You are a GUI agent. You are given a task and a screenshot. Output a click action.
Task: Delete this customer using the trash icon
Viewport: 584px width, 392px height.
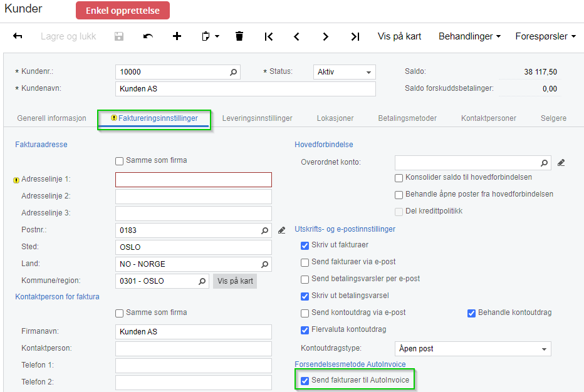239,36
